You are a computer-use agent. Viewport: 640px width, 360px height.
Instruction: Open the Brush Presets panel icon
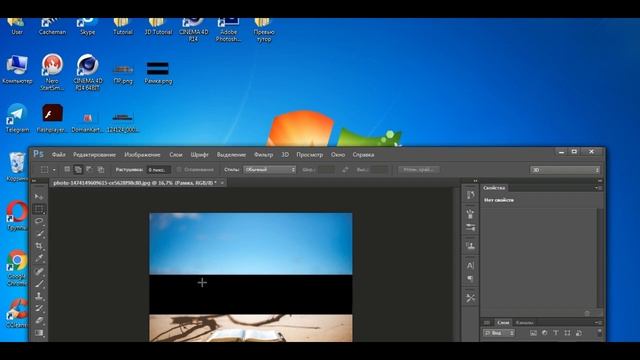click(x=470, y=213)
